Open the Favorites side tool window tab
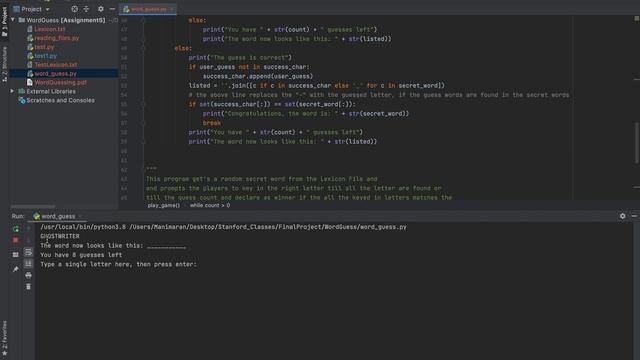Viewport: 640px width, 360px height. pos(4,338)
